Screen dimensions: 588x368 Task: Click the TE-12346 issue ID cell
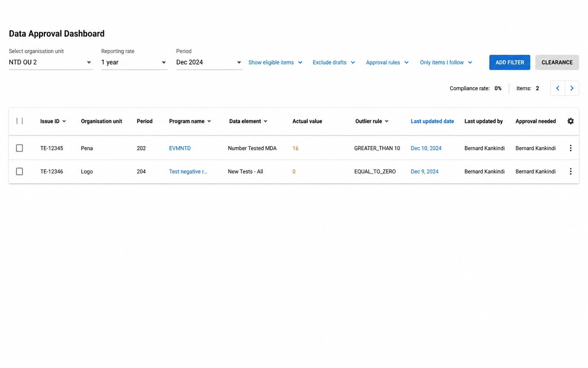(52, 171)
